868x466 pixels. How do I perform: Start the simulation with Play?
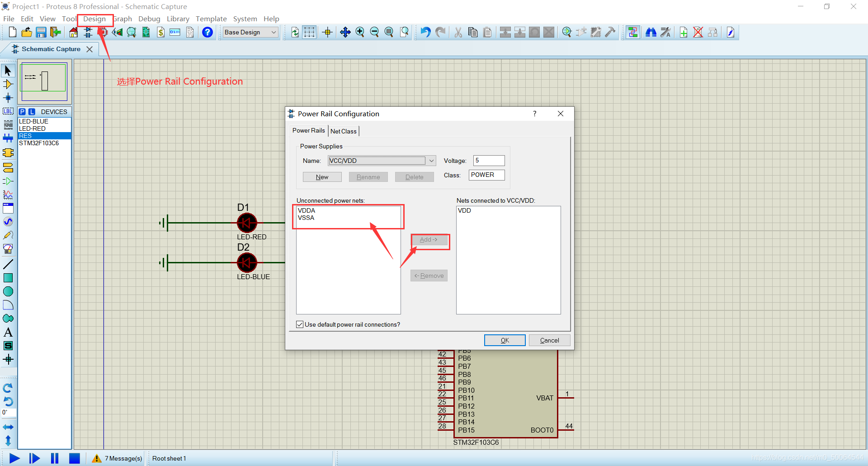point(14,458)
